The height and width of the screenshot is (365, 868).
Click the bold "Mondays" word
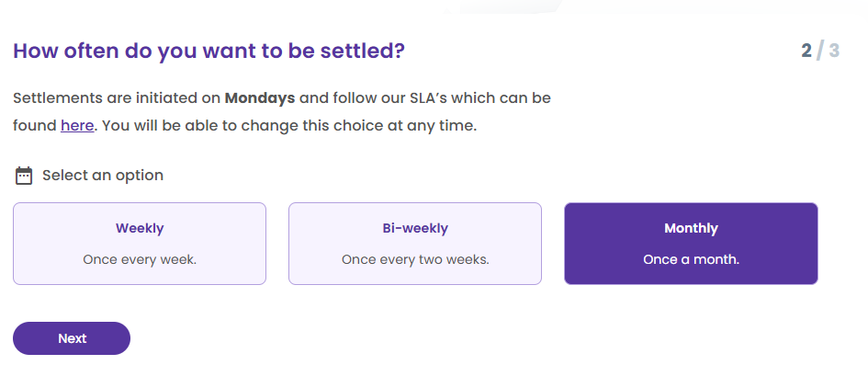tap(260, 98)
